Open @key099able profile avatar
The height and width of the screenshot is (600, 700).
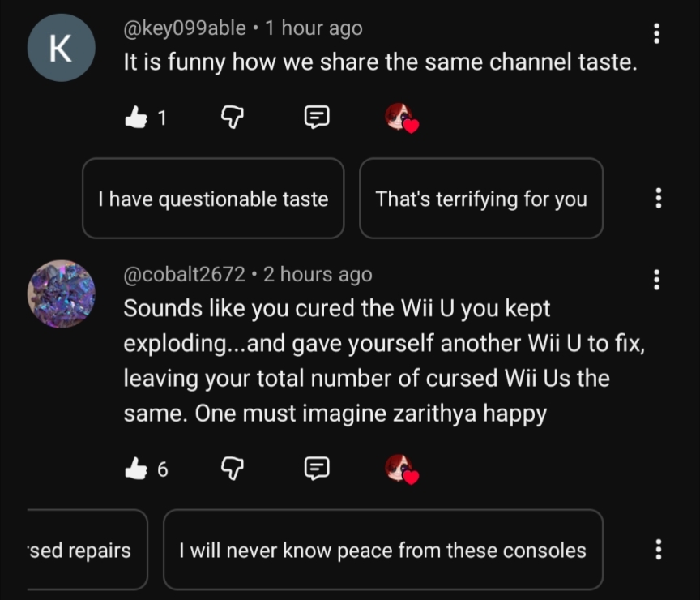coord(61,47)
